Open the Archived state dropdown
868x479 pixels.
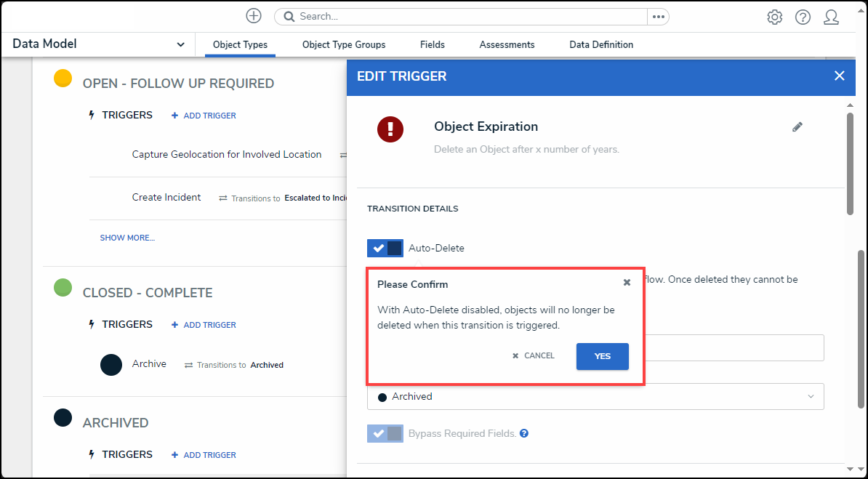595,396
